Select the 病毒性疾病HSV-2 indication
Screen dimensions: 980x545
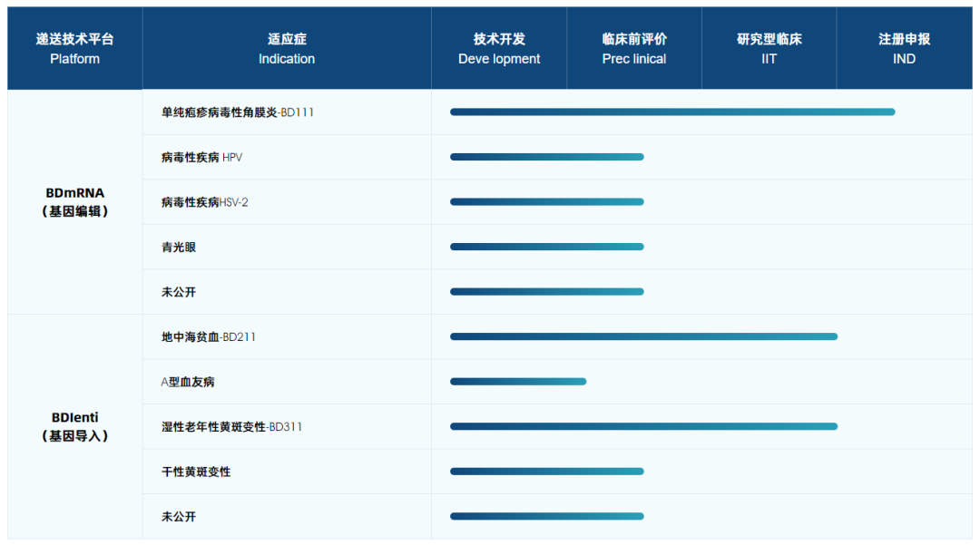coord(204,202)
